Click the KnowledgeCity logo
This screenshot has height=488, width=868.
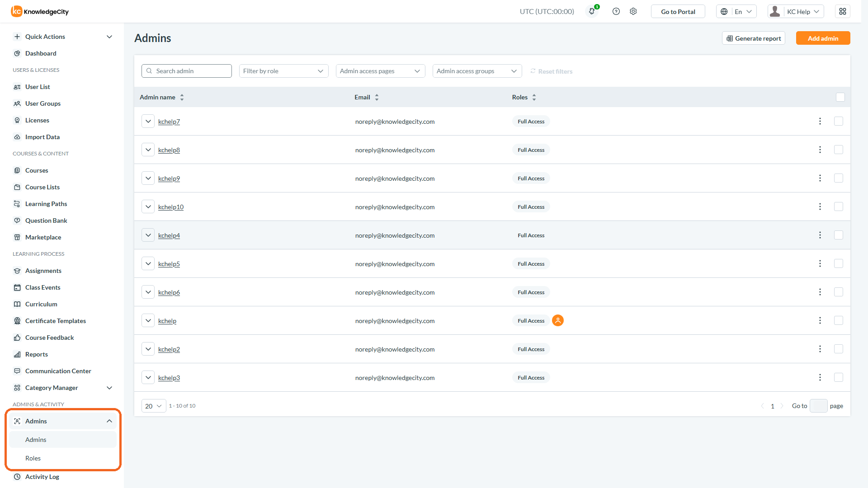[x=40, y=11]
